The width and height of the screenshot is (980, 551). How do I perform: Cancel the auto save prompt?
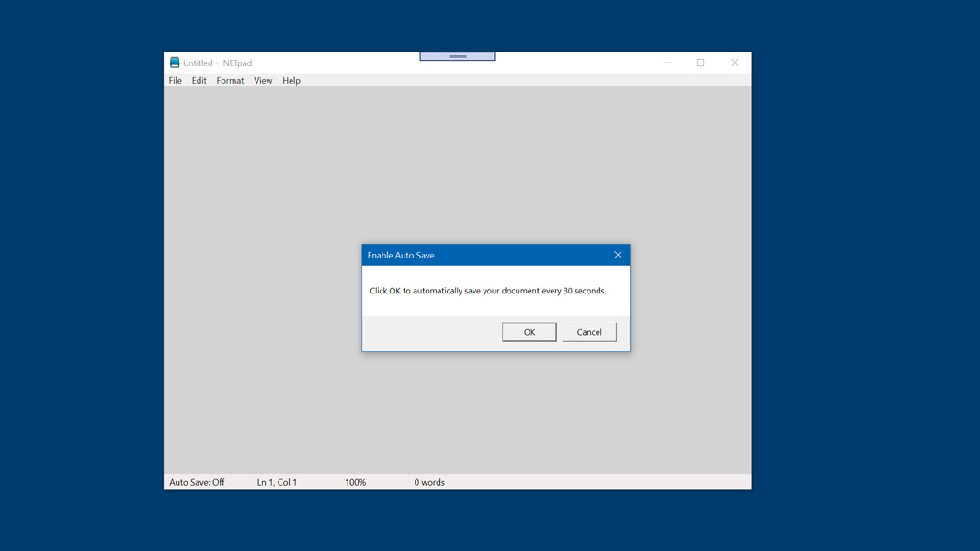pos(589,332)
